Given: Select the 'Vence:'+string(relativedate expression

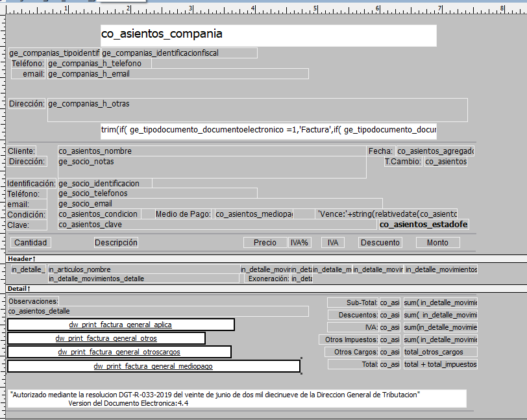Looking at the screenshot, I should (x=387, y=214).
